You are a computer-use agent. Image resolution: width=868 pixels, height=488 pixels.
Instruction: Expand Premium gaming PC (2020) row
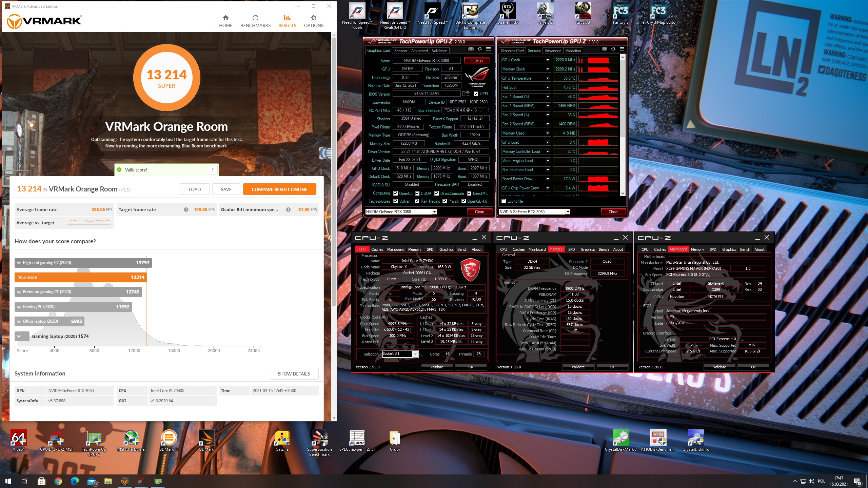click(78, 292)
